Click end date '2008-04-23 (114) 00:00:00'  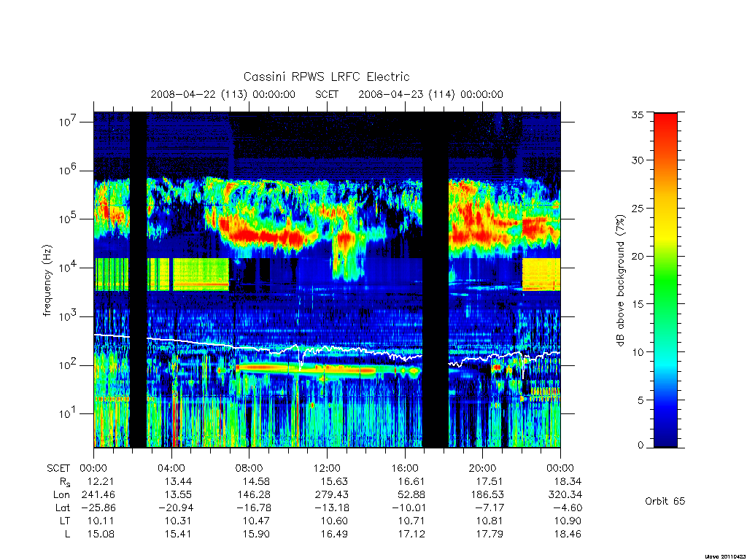[x=430, y=94]
